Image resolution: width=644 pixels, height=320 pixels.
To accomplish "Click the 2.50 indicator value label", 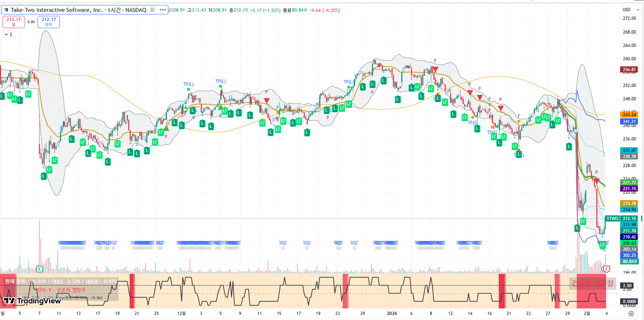I will click(x=627, y=286).
